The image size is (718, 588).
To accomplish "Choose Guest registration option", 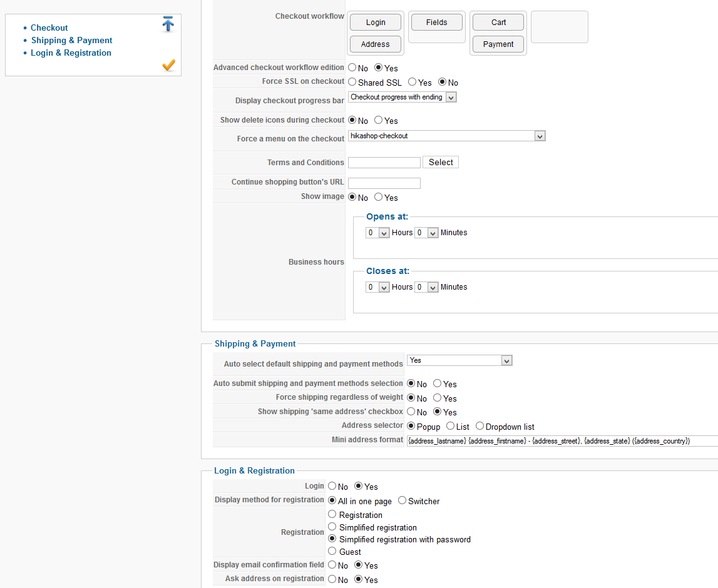I will pos(332,551).
